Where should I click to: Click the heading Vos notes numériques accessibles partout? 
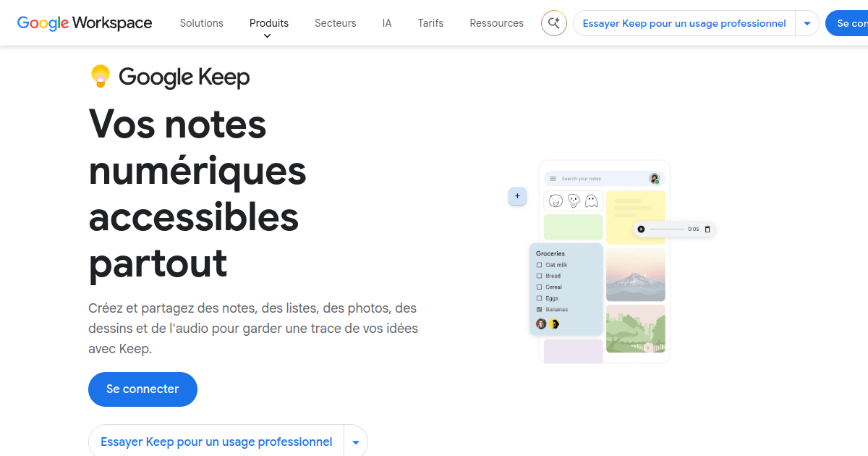click(197, 193)
